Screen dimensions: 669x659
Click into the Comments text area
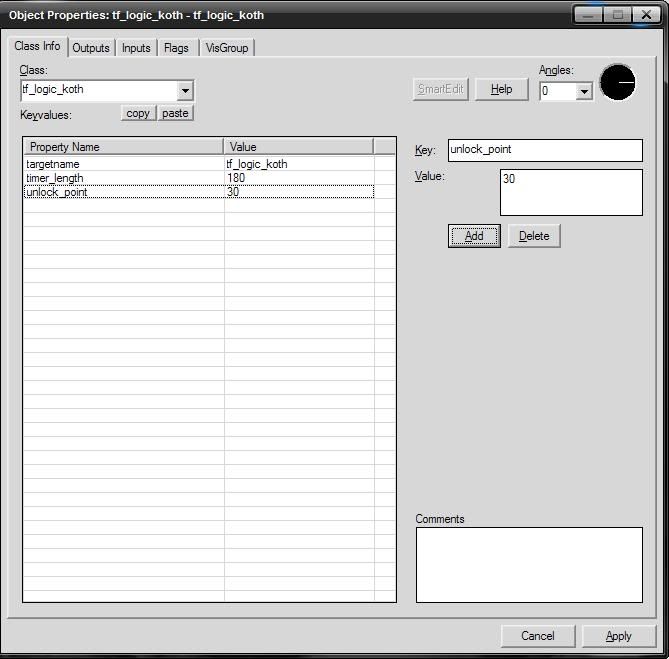coord(529,565)
